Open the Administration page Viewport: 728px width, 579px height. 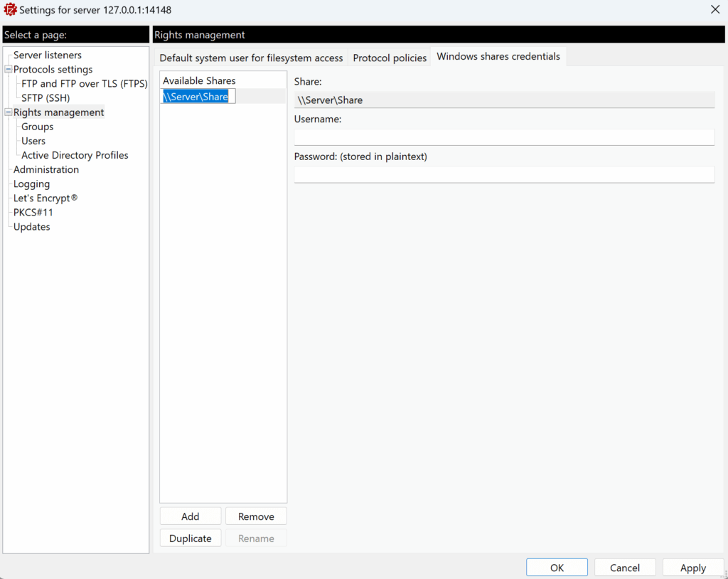tap(46, 169)
